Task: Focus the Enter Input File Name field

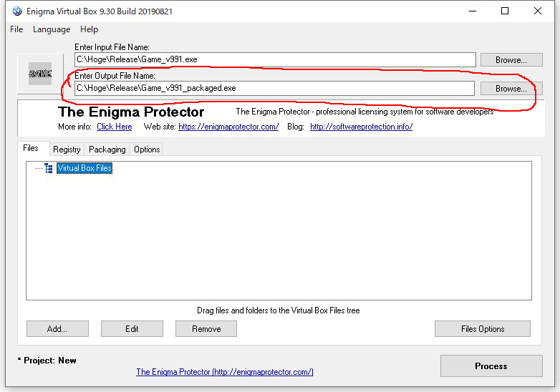Action: click(275, 59)
